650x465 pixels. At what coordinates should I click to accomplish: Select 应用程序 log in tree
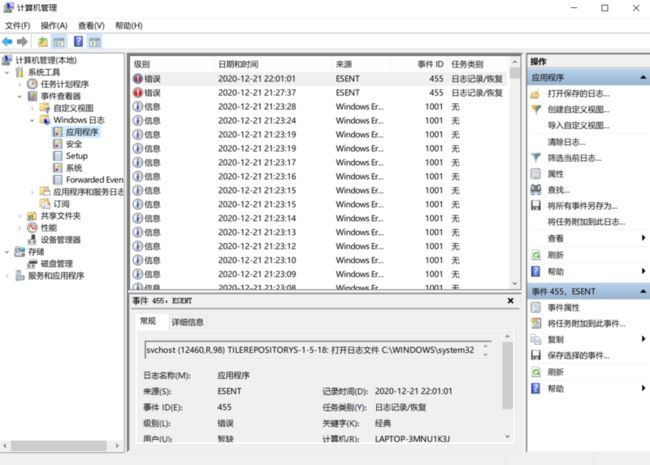tap(82, 132)
